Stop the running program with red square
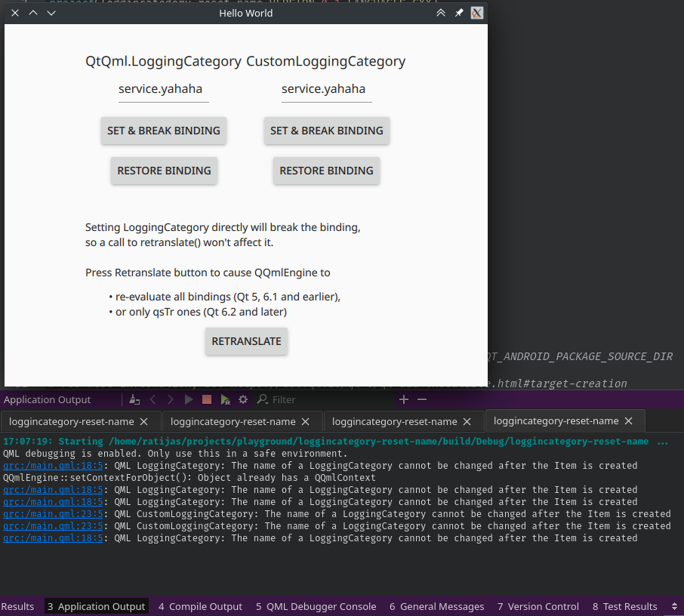The image size is (684, 616). tap(207, 399)
